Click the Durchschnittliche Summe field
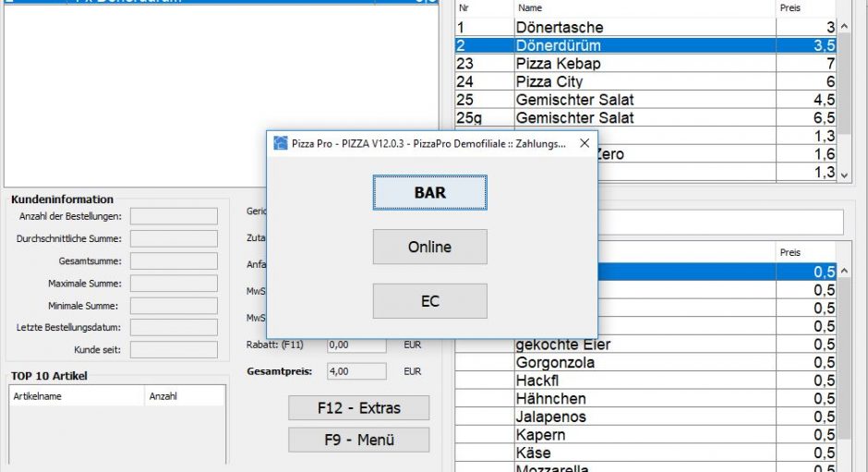Screen dimensions: 868x472 click(174, 238)
